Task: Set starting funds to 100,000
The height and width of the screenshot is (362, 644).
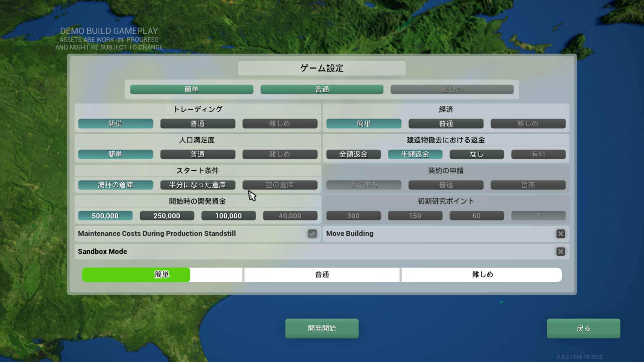Action: (228, 216)
